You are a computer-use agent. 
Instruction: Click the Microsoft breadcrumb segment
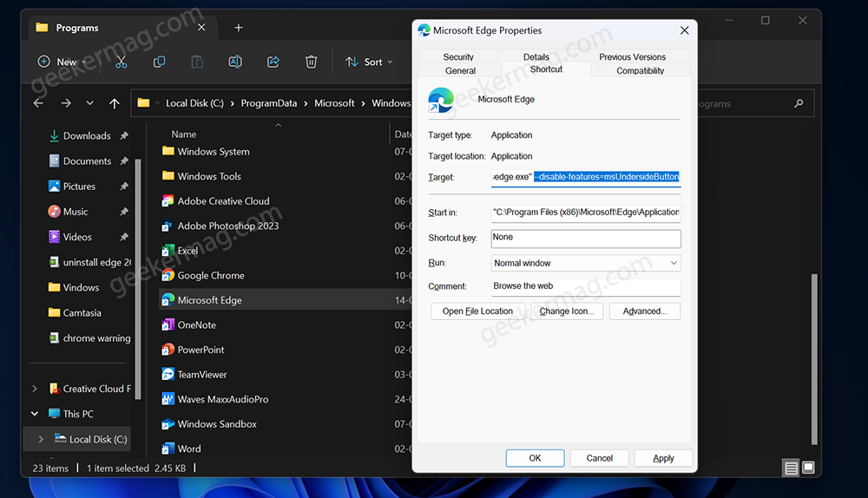[334, 103]
